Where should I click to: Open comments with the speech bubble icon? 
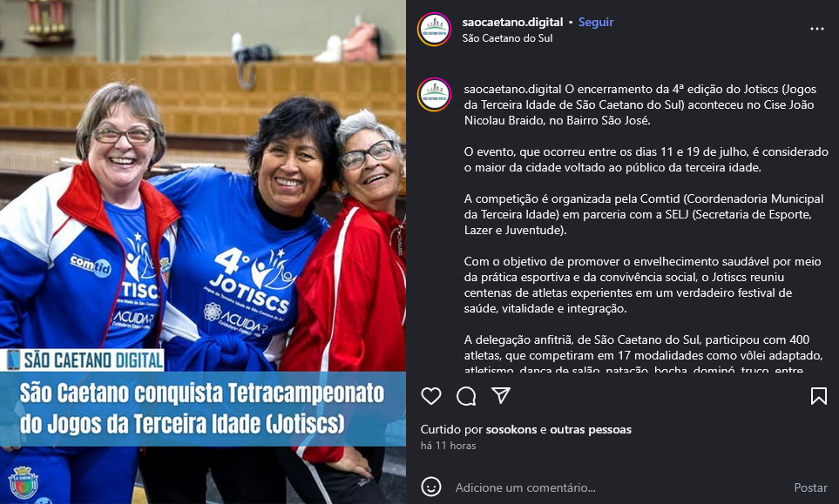[466, 396]
